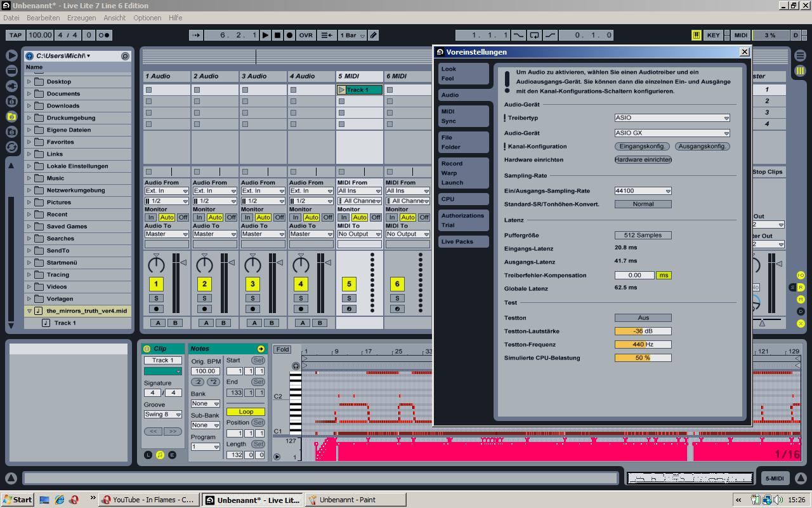Select Look Feel preferences tab
The image size is (812, 508).
463,74
